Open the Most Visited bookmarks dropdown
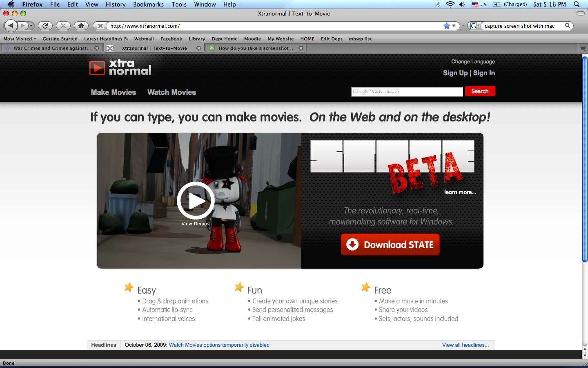 click(20, 39)
